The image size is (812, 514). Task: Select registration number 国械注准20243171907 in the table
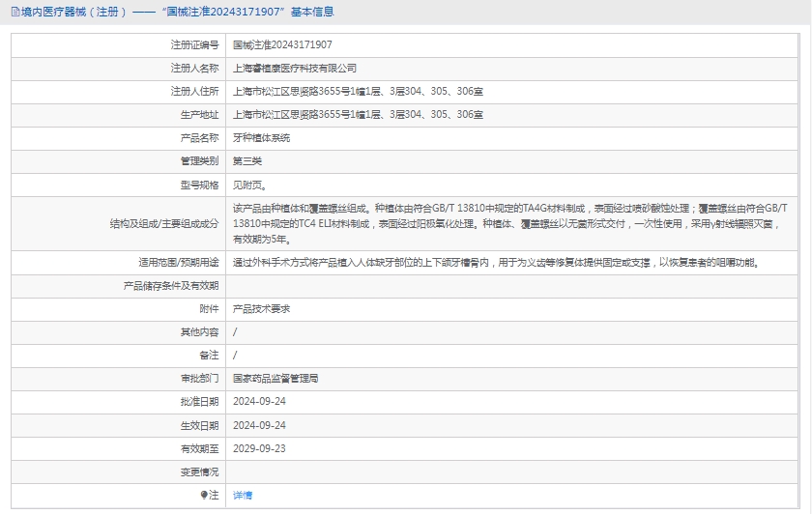pos(282,44)
